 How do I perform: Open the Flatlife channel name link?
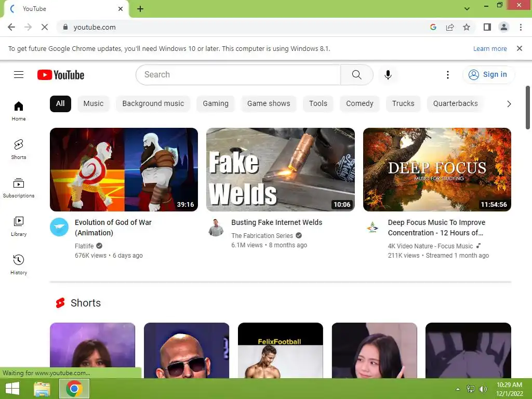pyautogui.click(x=84, y=246)
